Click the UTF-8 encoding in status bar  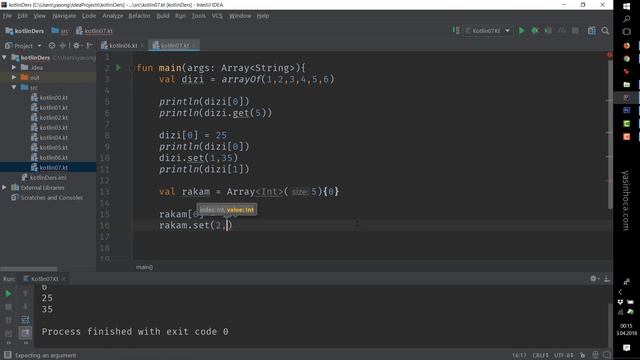pyautogui.click(x=563, y=355)
